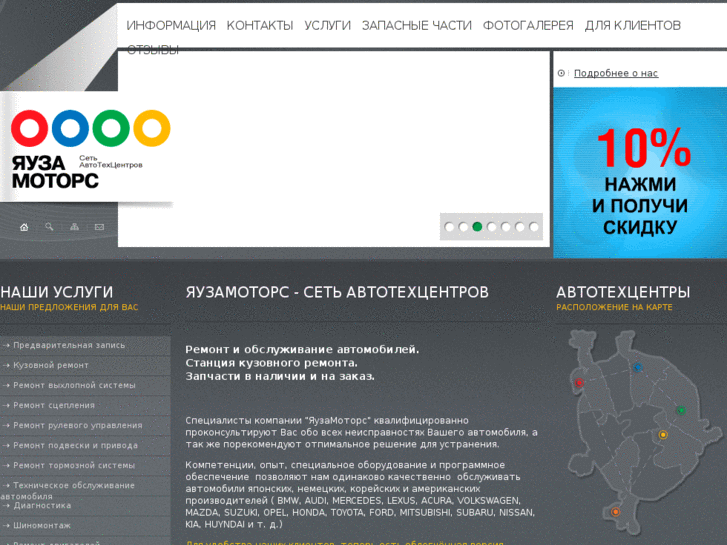Open the УСЛУГИ menu item

coord(327,26)
